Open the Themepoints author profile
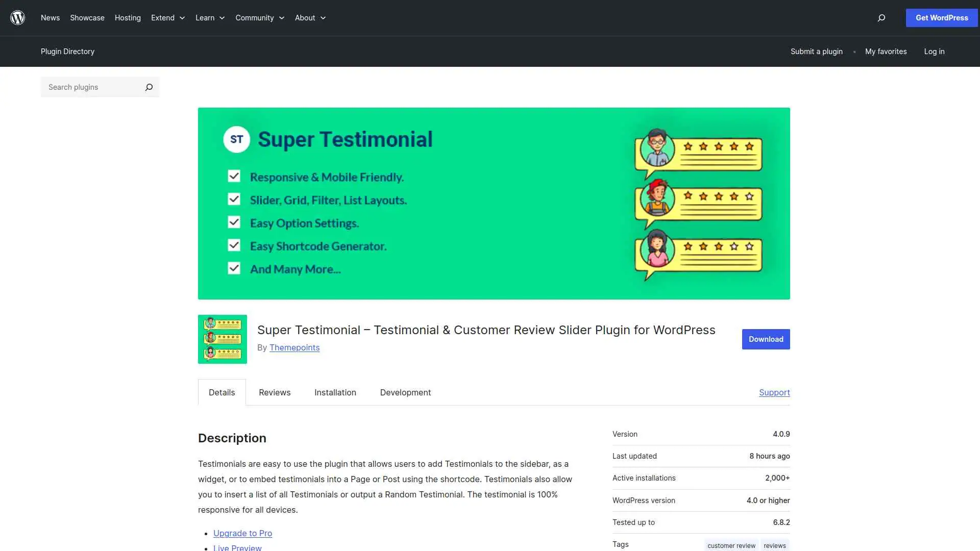980x551 pixels. [295, 347]
